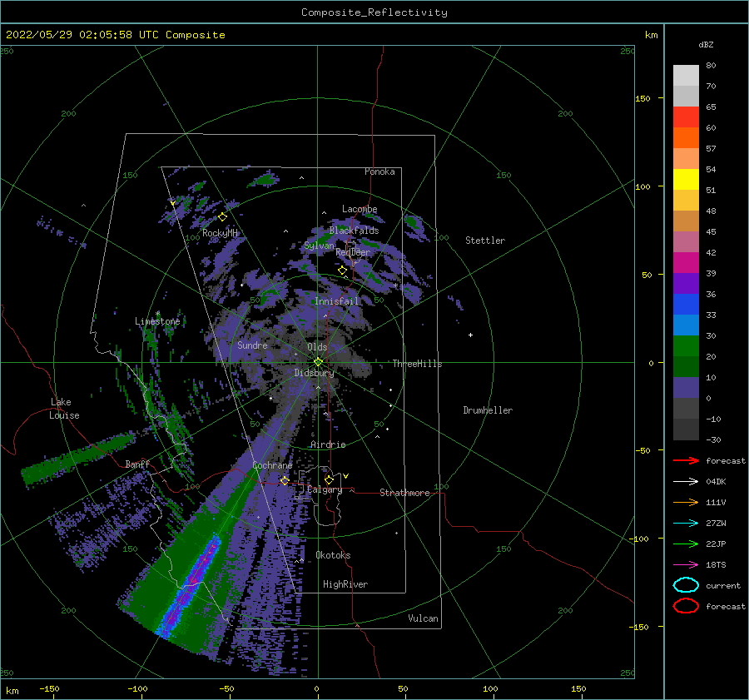Click the red forecast oval icon
This screenshot has height=700, width=749.
tap(686, 606)
